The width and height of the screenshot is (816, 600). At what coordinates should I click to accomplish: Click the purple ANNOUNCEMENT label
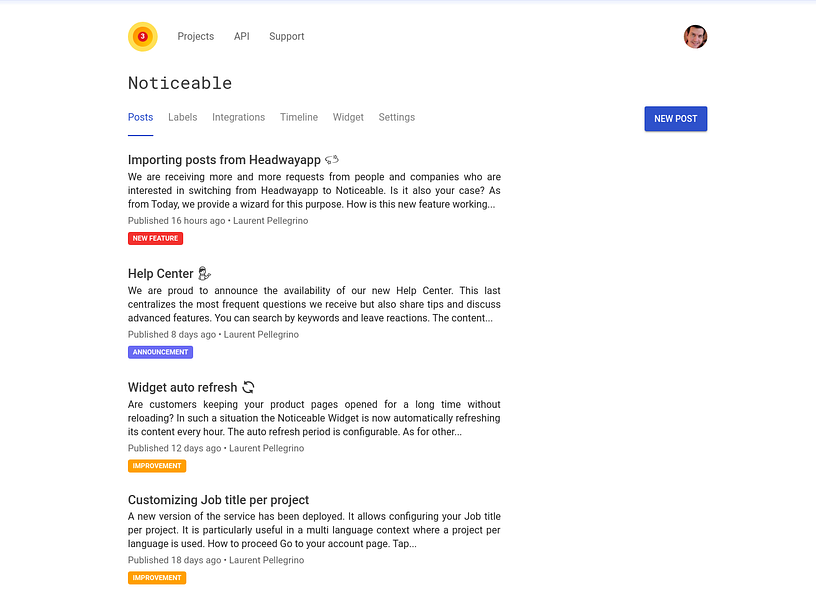[x=160, y=352]
